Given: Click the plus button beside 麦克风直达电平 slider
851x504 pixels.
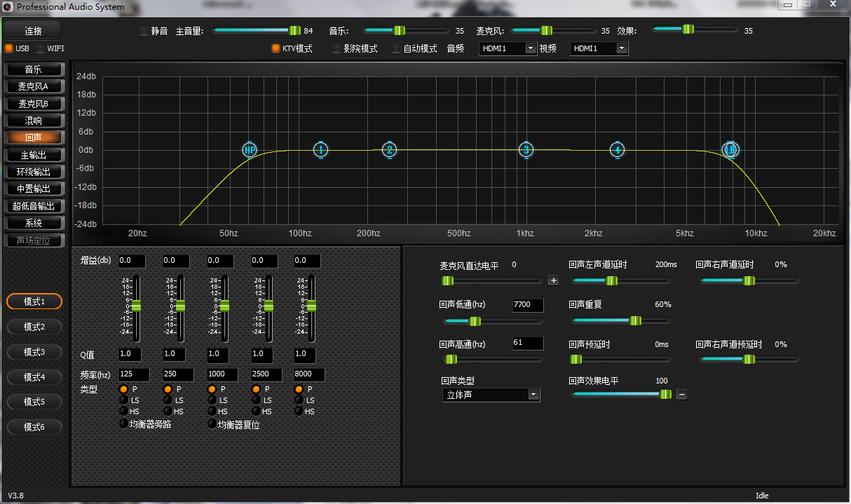Looking at the screenshot, I should pyautogui.click(x=553, y=280).
